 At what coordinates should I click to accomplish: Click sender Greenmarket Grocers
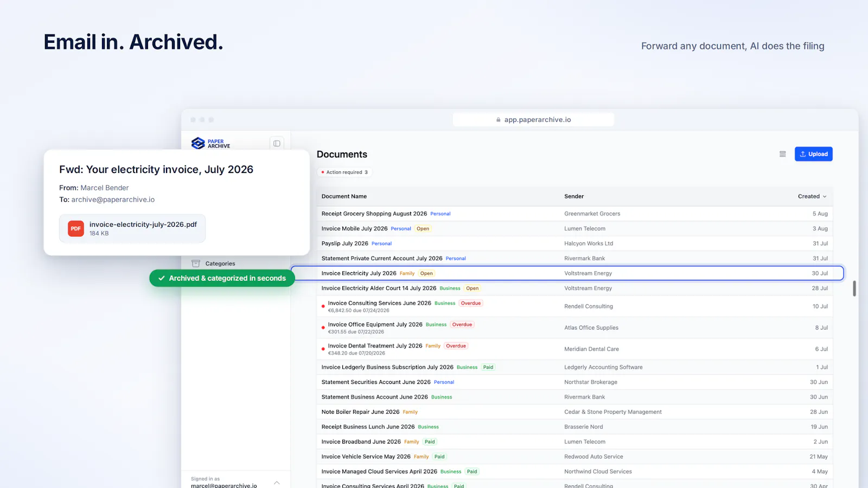[592, 214]
